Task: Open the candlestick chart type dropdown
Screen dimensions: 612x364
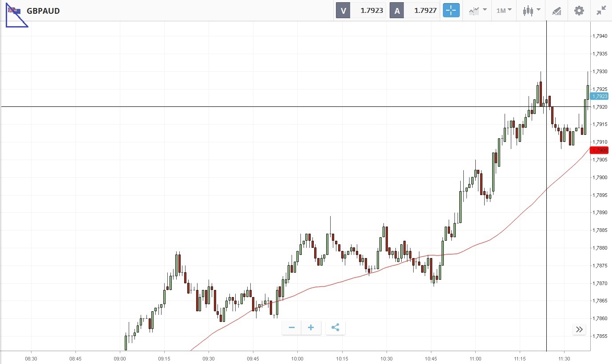Action: (531, 11)
